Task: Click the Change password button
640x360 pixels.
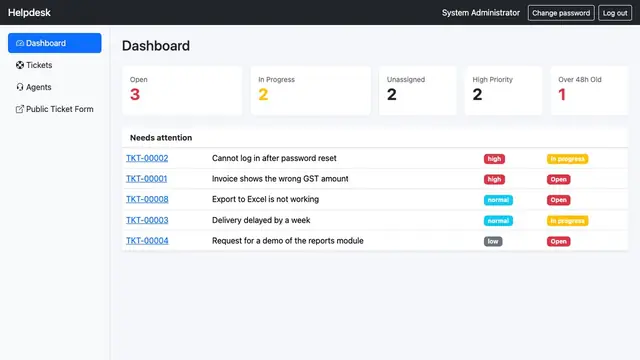Action: 561,13
